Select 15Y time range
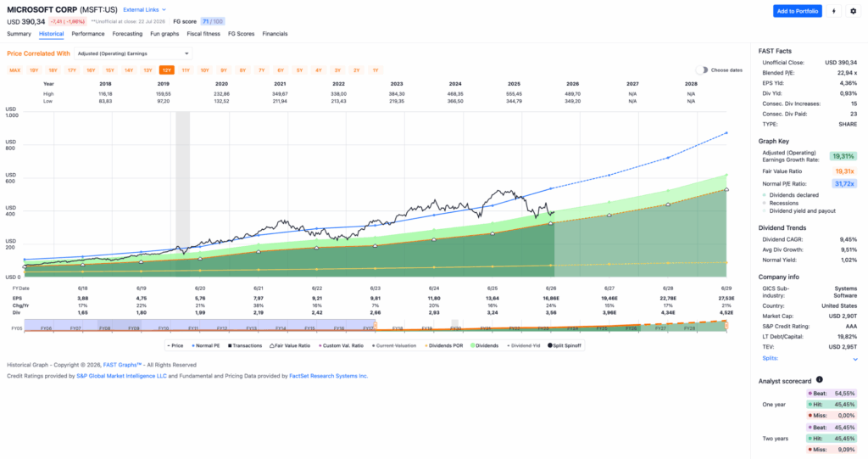The width and height of the screenshot is (868, 459). (x=109, y=70)
